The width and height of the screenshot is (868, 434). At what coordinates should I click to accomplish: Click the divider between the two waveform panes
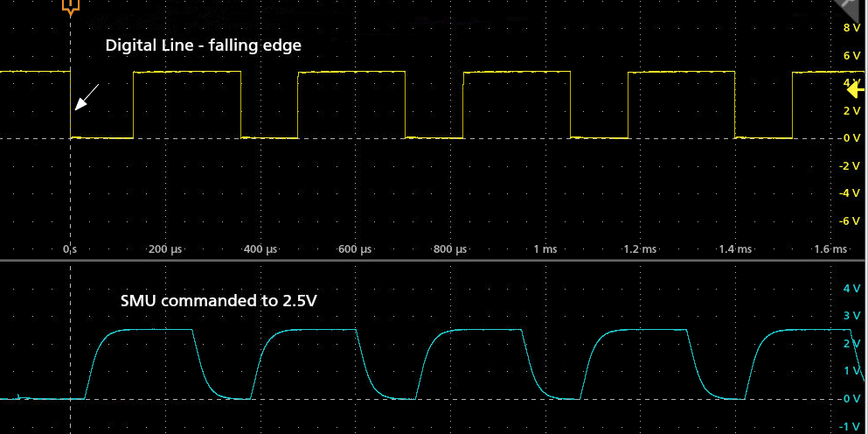click(x=434, y=260)
